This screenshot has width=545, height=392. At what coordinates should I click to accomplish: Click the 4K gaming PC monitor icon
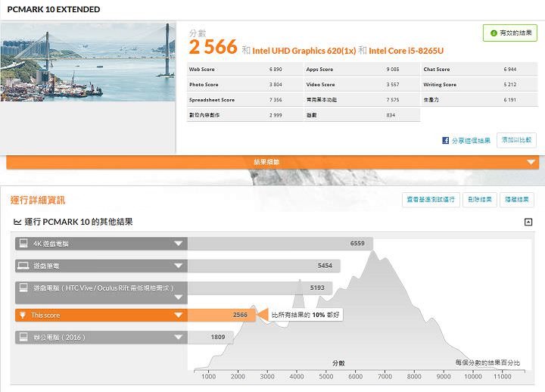tap(23, 244)
